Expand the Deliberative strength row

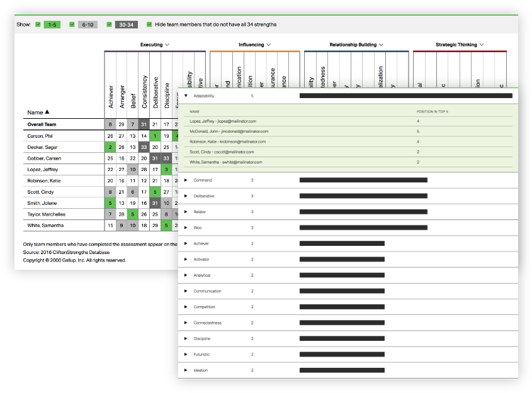tap(185, 196)
